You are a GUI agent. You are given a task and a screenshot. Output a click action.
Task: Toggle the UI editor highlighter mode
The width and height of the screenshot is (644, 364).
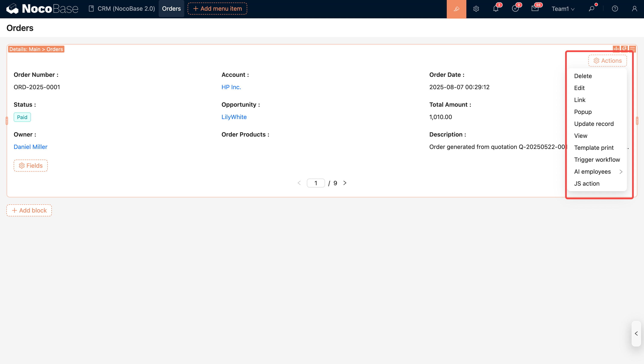pyautogui.click(x=456, y=9)
